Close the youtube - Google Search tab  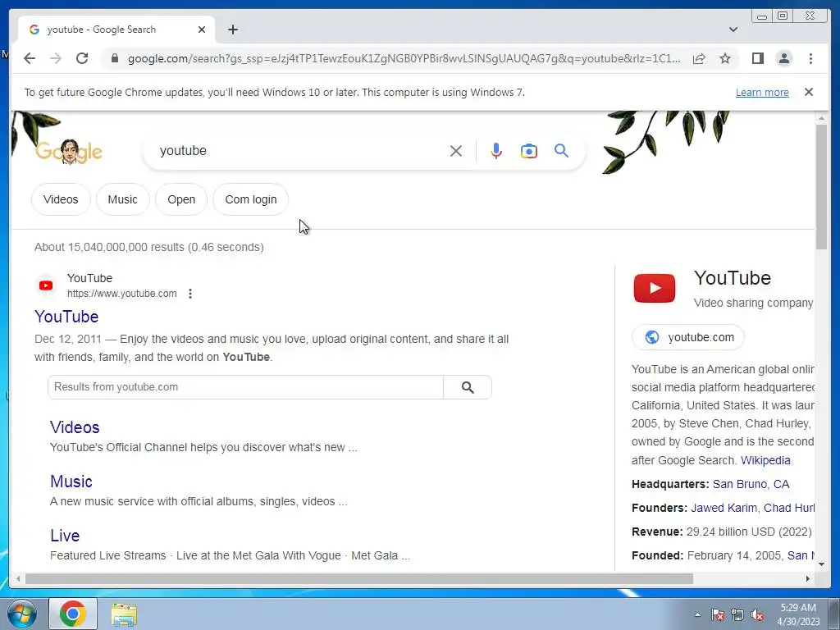(x=202, y=30)
